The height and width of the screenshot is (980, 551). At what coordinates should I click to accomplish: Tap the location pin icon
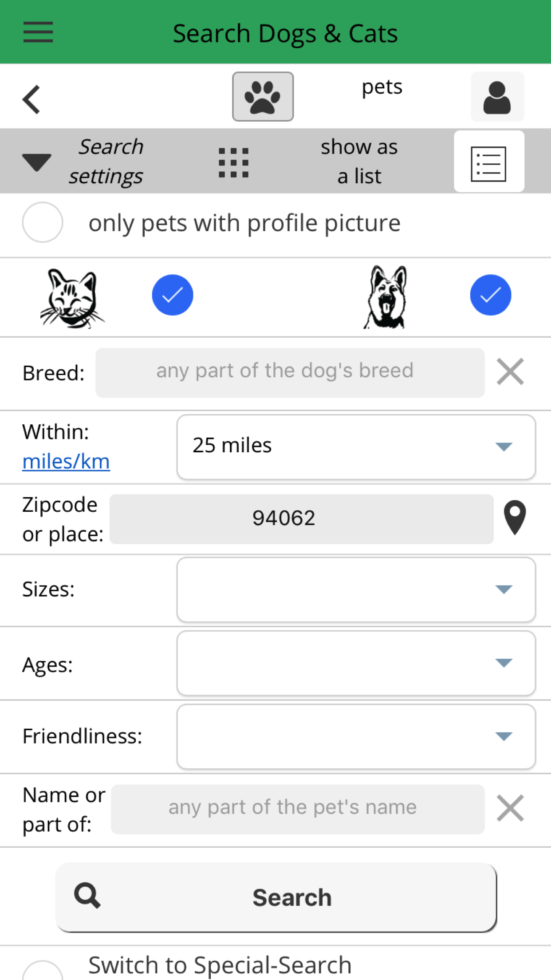(515, 518)
